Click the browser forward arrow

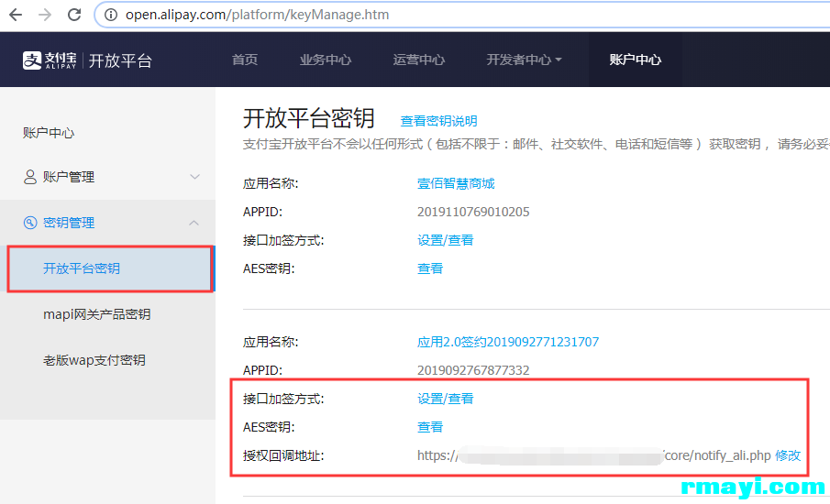(45, 15)
